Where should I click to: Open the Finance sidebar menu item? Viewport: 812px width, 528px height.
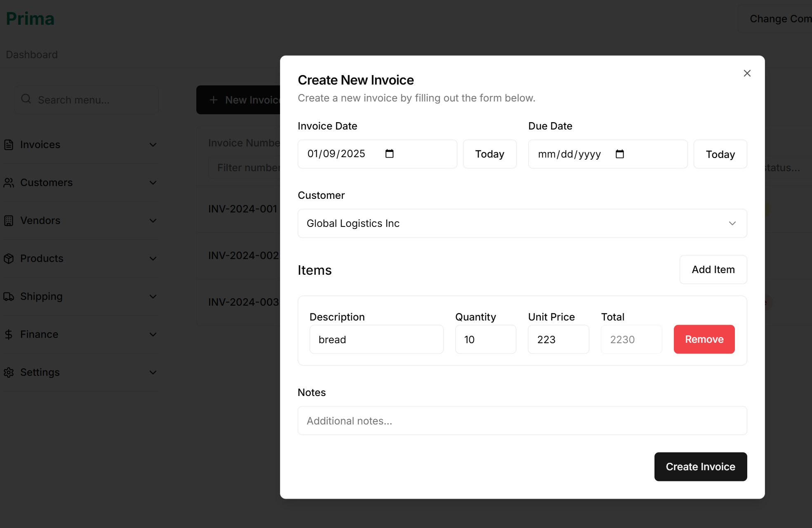point(81,335)
